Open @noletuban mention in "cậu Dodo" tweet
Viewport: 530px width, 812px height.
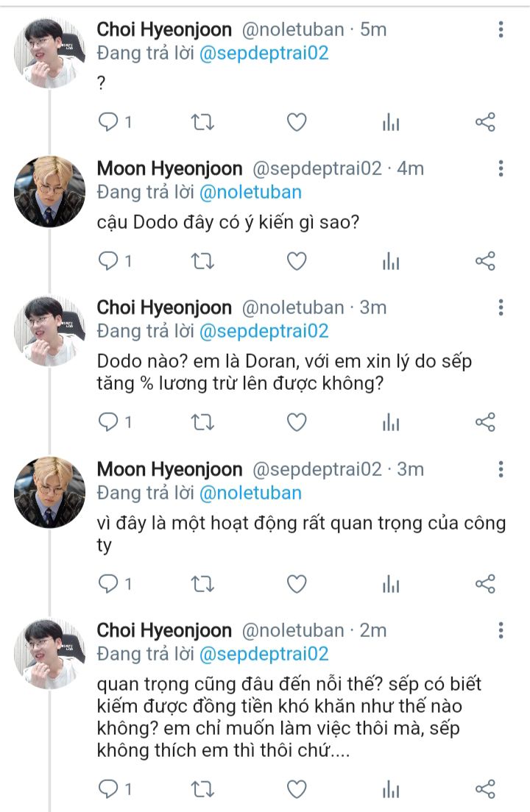tap(251, 192)
